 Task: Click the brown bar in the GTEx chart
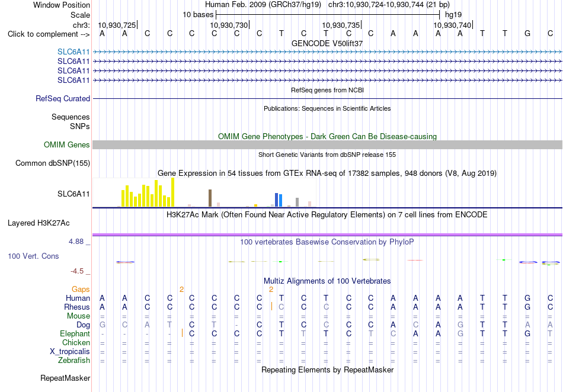210,198
